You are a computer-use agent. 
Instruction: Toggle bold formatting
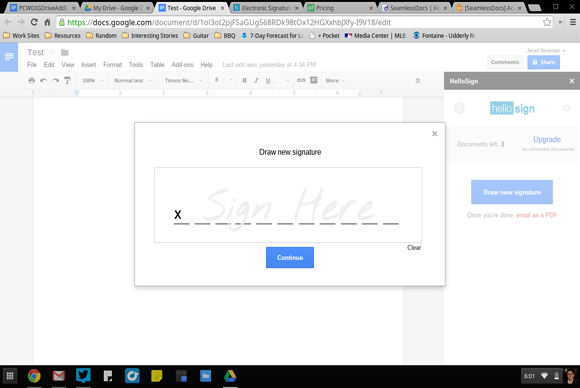244,80
